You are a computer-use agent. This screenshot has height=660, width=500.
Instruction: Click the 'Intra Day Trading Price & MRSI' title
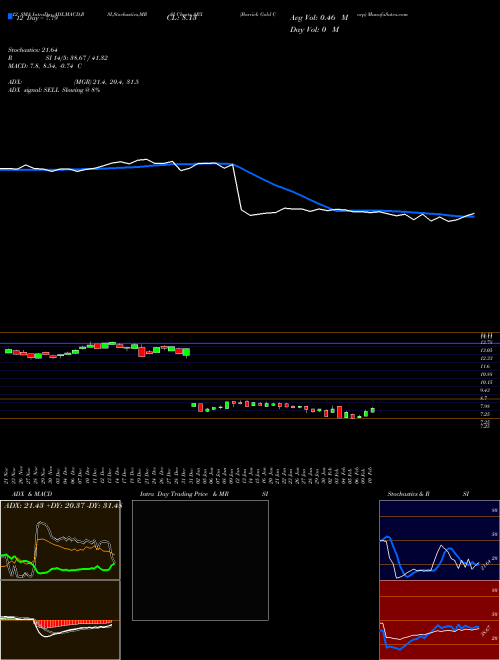204,494
